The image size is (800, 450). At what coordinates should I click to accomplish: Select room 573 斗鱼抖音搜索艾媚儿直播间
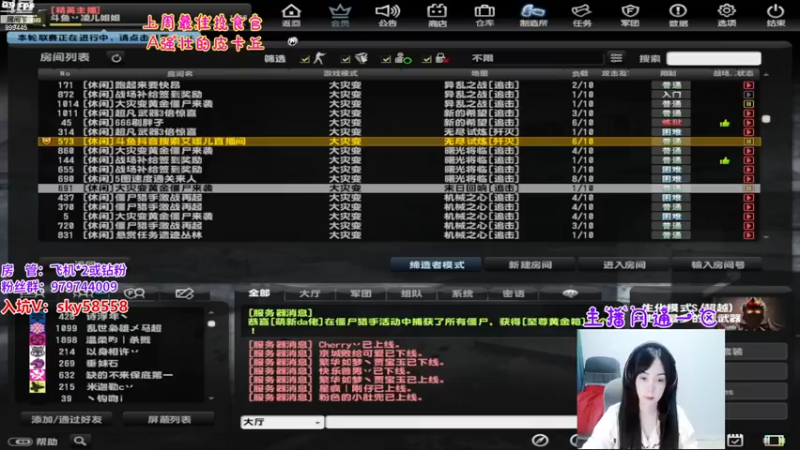[399, 141]
